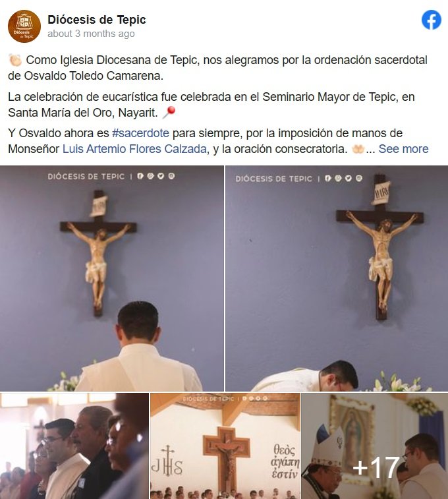Click DIÓCESIS DE TEPIC watermark in first photo
Image resolution: width=448 pixels, height=499 pixels.
click(x=86, y=176)
